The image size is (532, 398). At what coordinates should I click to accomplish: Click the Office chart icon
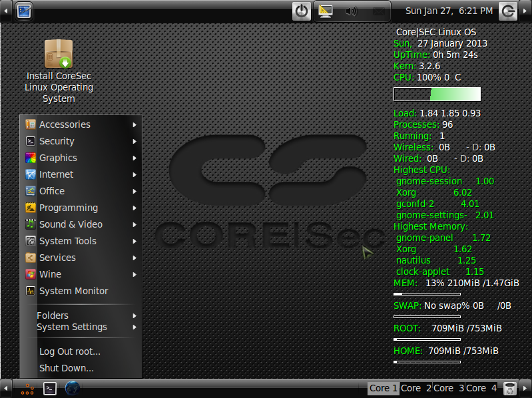click(31, 191)
